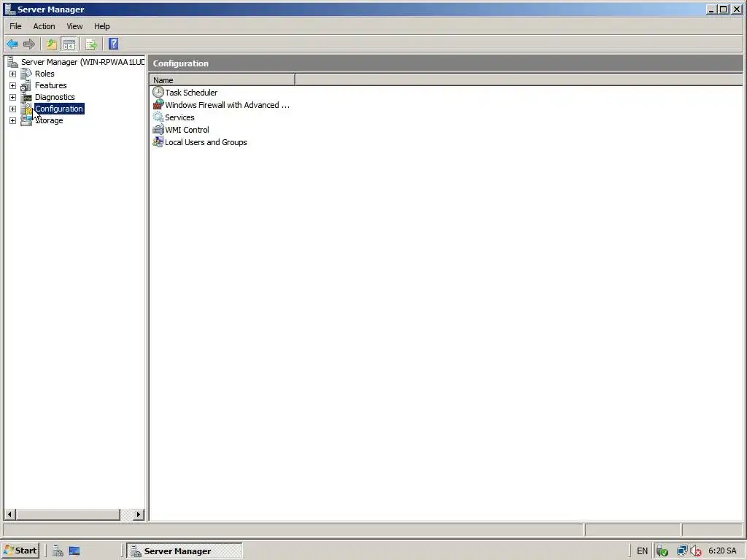Click the security shield tray icon
The height and width of the screenshot is (560, 747).
(662, 551)
